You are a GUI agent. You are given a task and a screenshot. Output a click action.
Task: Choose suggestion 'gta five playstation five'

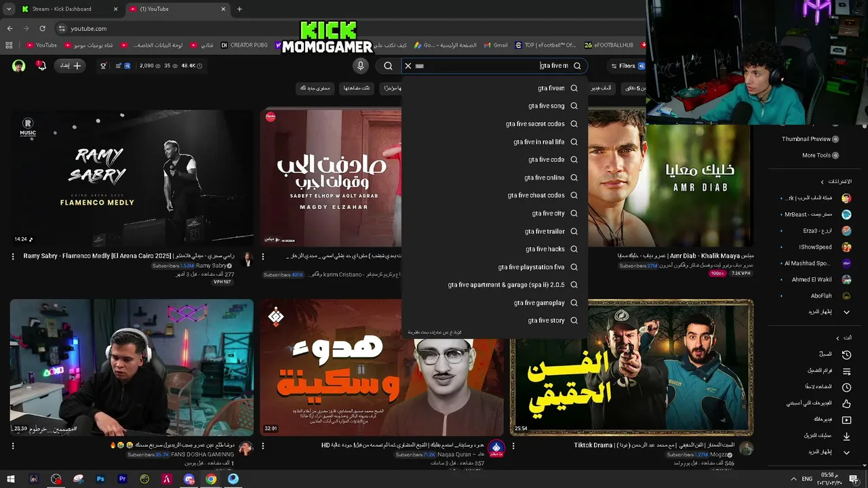click(x=494, y=267)
